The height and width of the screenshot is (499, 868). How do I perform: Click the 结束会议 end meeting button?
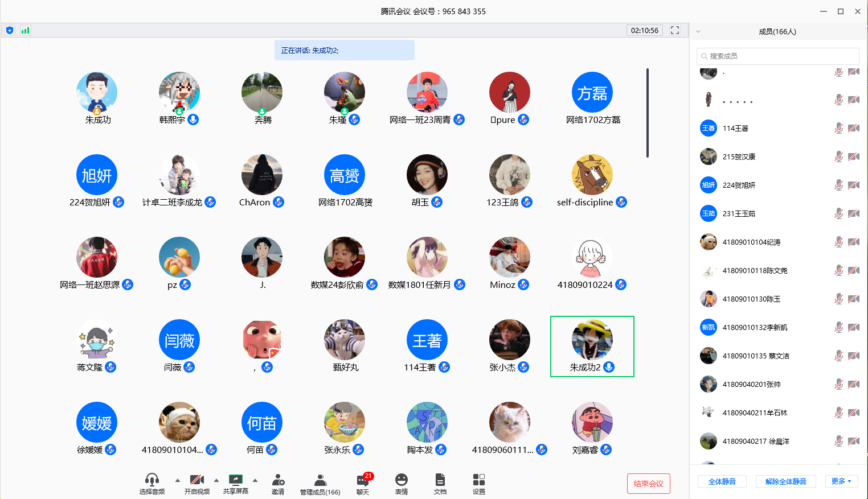tap(648, 484)
